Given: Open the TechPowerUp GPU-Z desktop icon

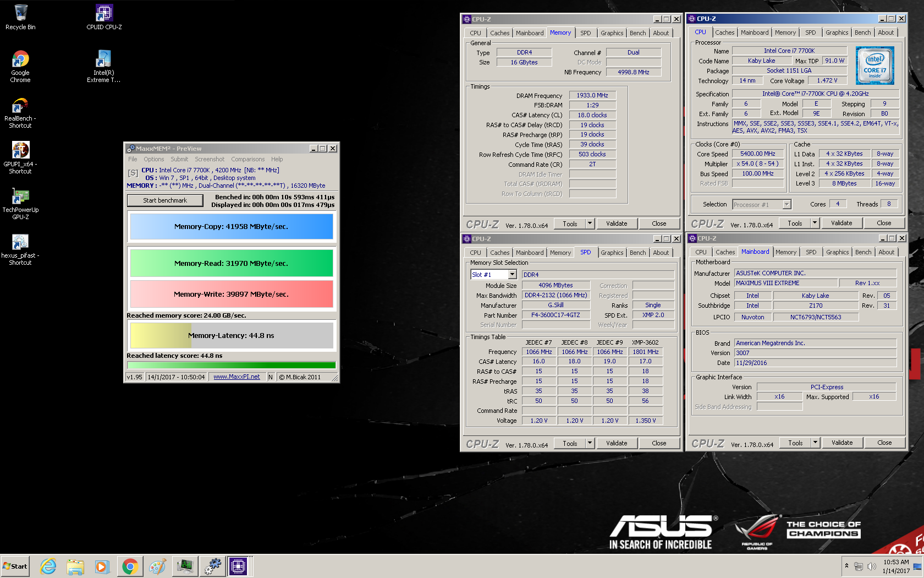Looking at the screenshot, I should click(20, 204).
